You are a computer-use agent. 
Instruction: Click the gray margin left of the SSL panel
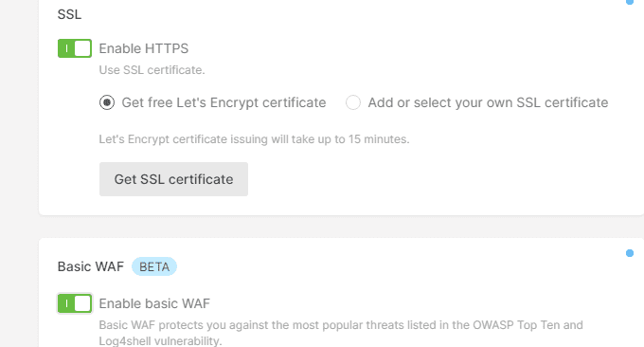pyautogui.click(x=19, y=123)
